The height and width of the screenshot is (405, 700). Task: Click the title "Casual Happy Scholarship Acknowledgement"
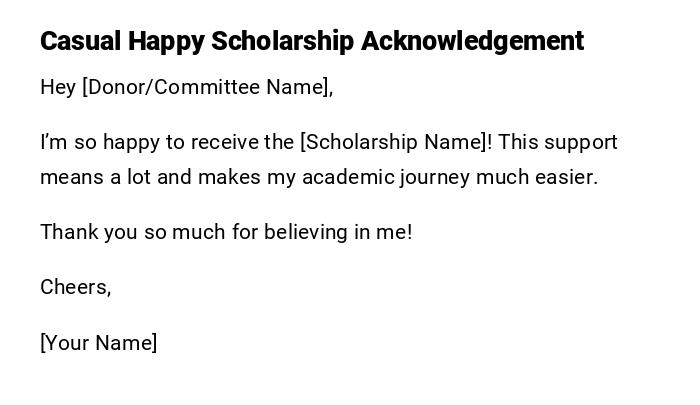[311, 41]
